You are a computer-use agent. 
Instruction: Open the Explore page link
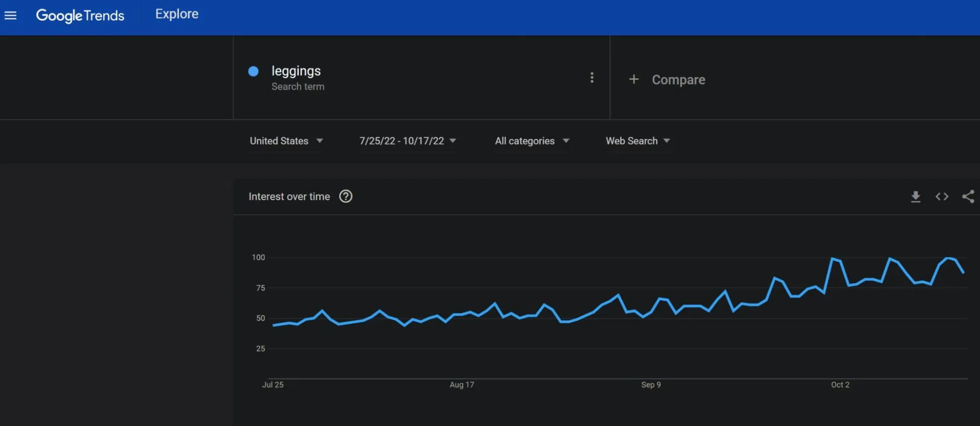[x=177, y=14]
